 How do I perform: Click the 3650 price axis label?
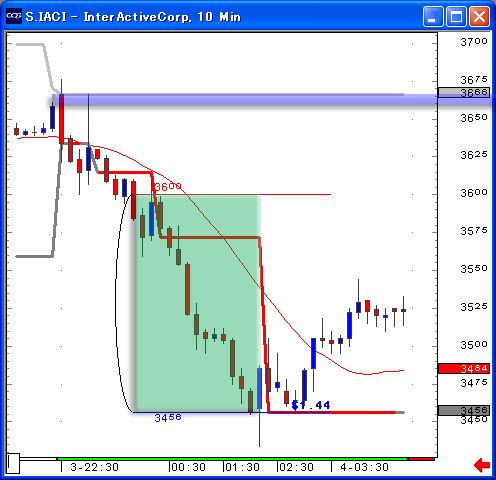click(474, 118)
